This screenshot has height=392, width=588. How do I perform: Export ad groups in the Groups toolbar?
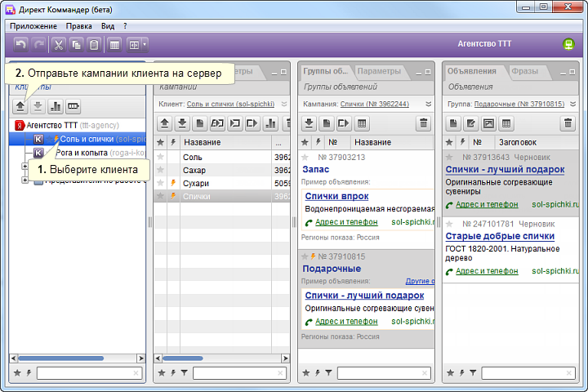click(x=344, y=123)
